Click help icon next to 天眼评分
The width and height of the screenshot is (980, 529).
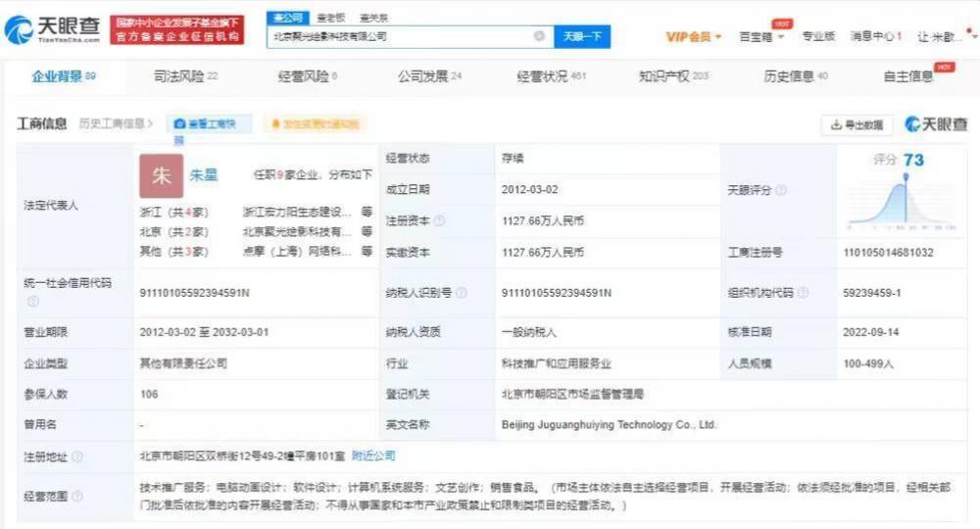tap(781, 190)
